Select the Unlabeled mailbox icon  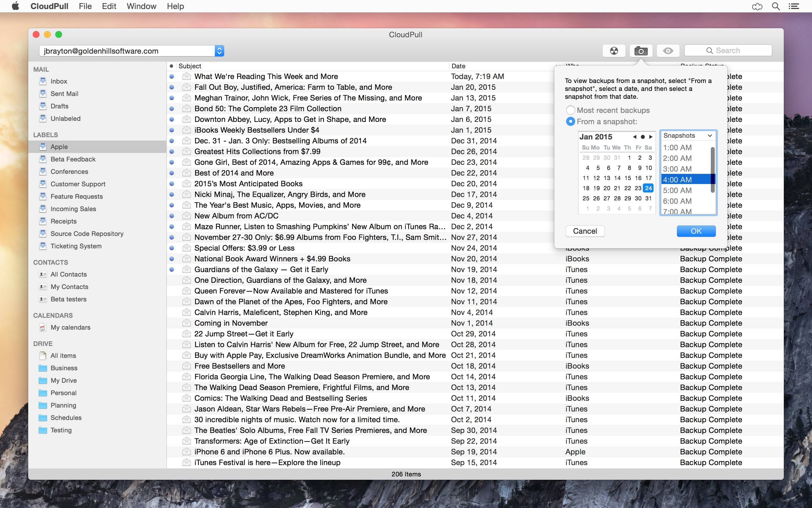point(43,118)
